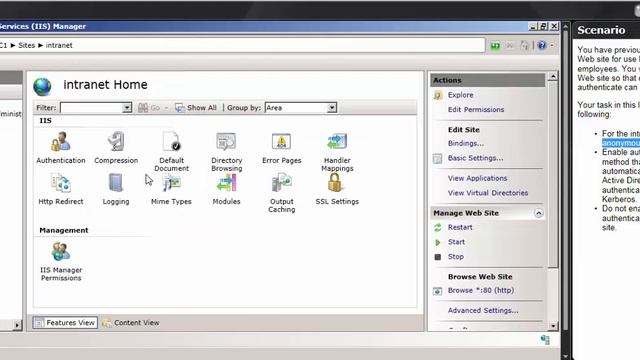Click the Stop web site link
The image size is (640, 360).
(456, 257)
